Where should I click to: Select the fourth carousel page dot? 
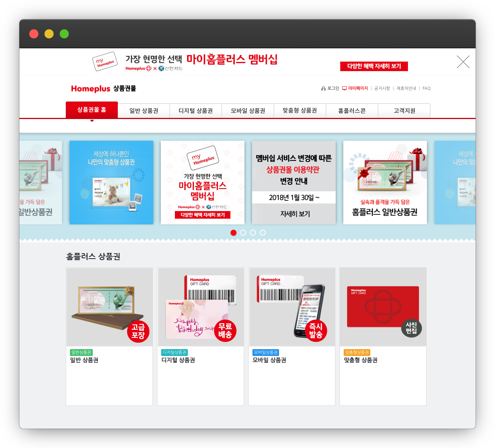click(263, 233)
